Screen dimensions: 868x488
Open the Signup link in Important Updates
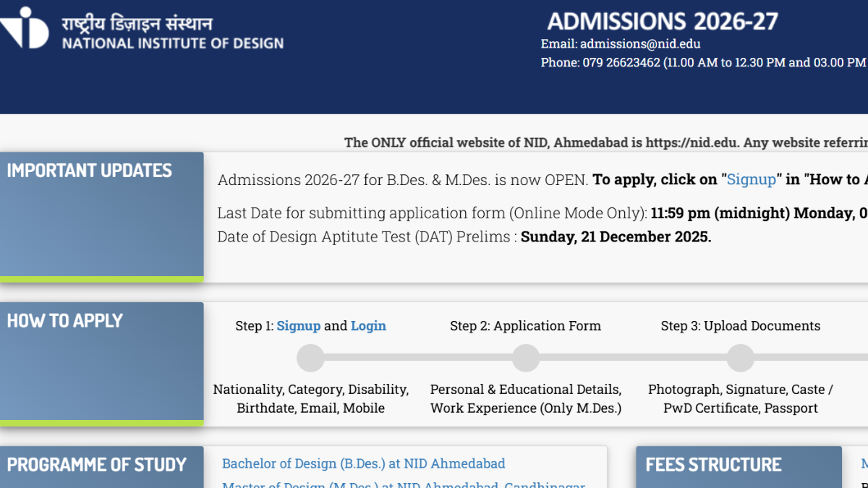752,179
